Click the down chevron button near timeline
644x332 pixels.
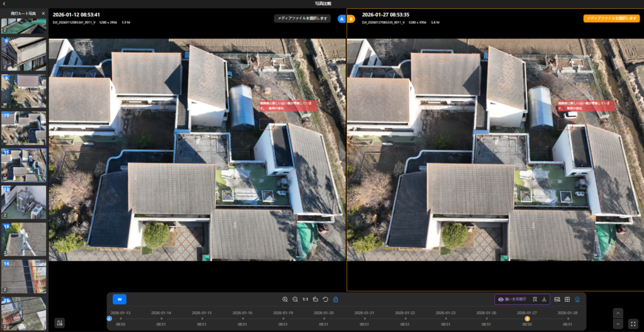(x=618, y=324)
